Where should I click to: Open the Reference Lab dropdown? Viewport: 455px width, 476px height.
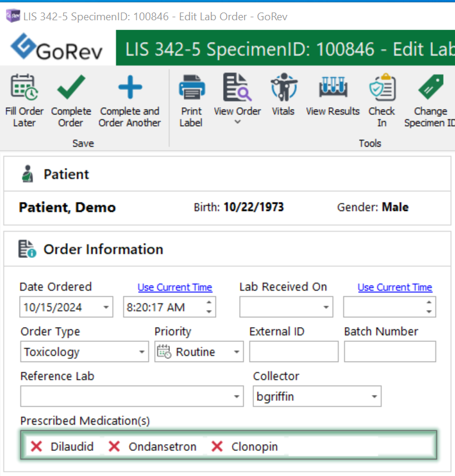pyautogui.click(x=237, y=396)
